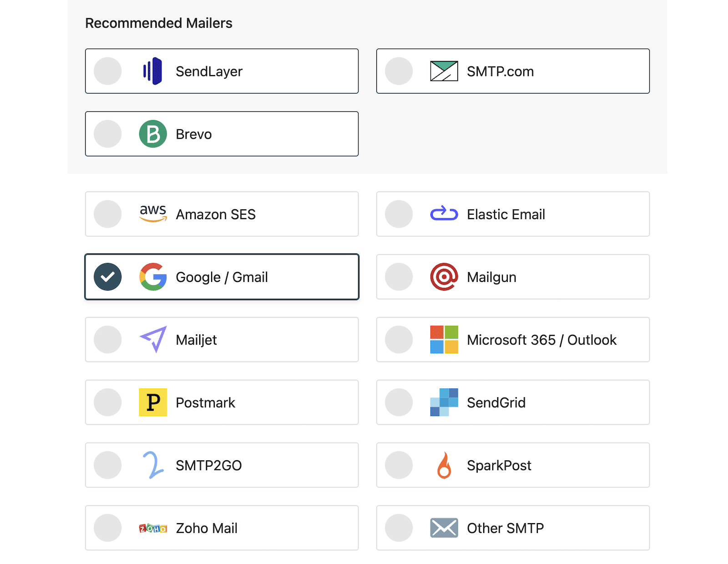Click the yellow Postmark icon

click(x=153, y=403)
